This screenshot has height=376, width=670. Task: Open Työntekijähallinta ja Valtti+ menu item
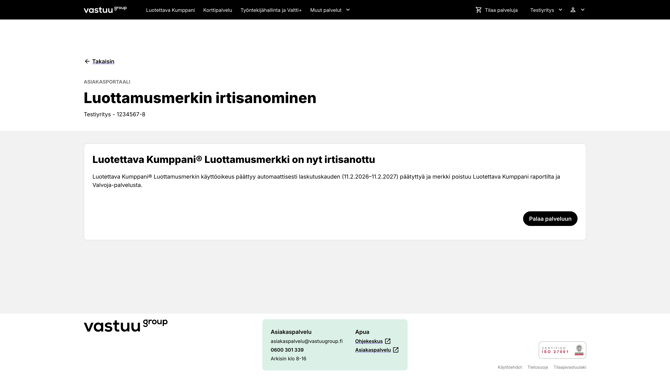point(271,10)
